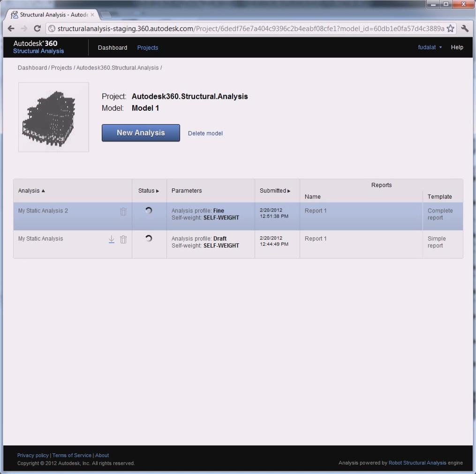The height and width of the screenshot is (474, 476).
Task: Download results of My Static Analysis
Action: 112,239
